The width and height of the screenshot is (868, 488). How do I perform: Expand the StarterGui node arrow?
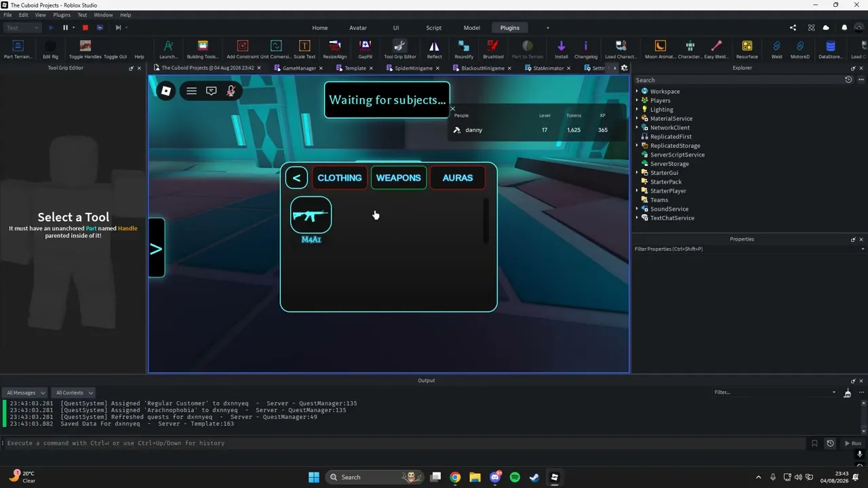point(637,173)
